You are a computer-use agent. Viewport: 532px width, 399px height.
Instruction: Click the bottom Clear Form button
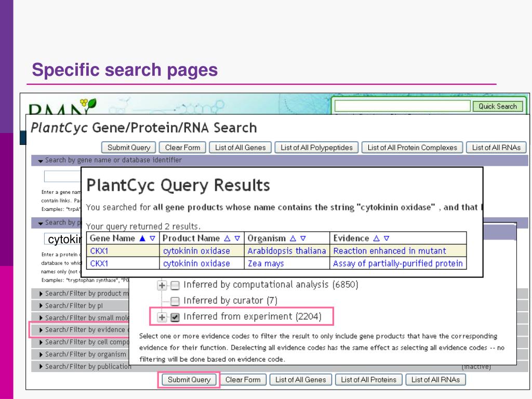(243, 380)
